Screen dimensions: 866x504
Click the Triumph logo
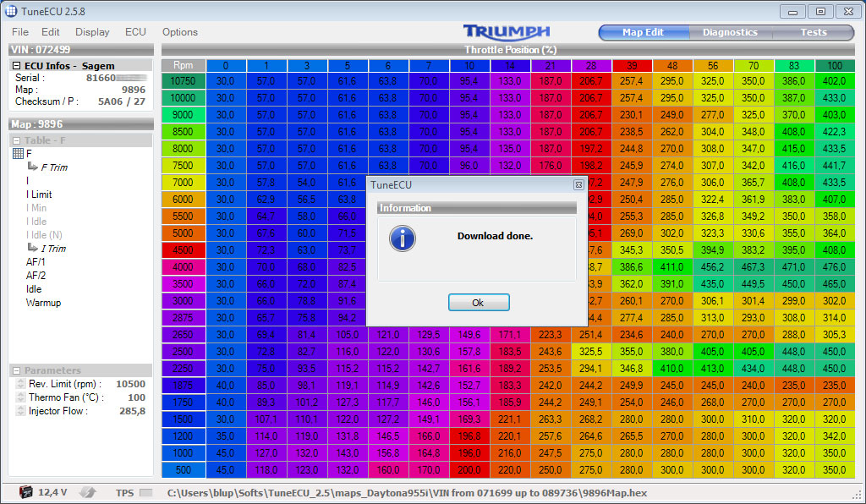pyautogui.click(x=507, y=32)
